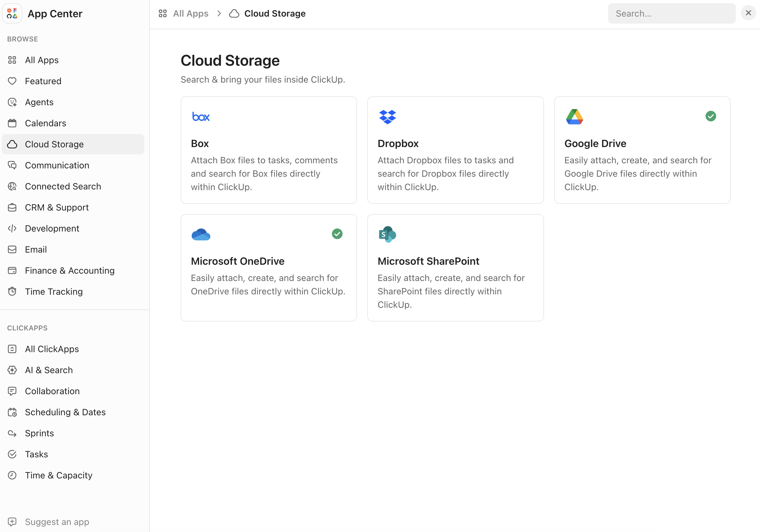Switch to the Communication category
The image size is (760, 532).
point(57,165)
